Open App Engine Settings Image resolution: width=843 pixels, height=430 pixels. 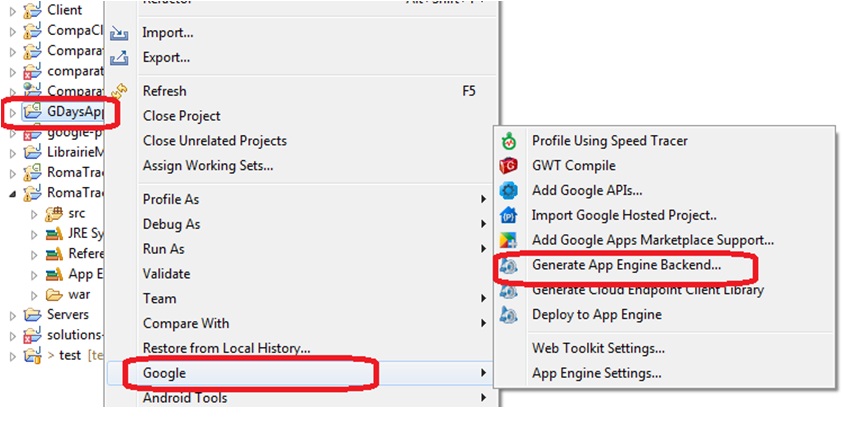pos(596,373)
